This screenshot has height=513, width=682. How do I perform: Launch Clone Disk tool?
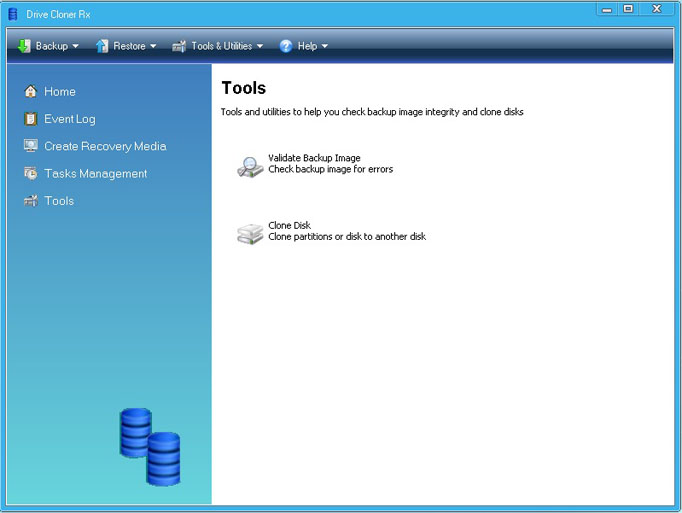pyautogui.click(x=290, y=225)
